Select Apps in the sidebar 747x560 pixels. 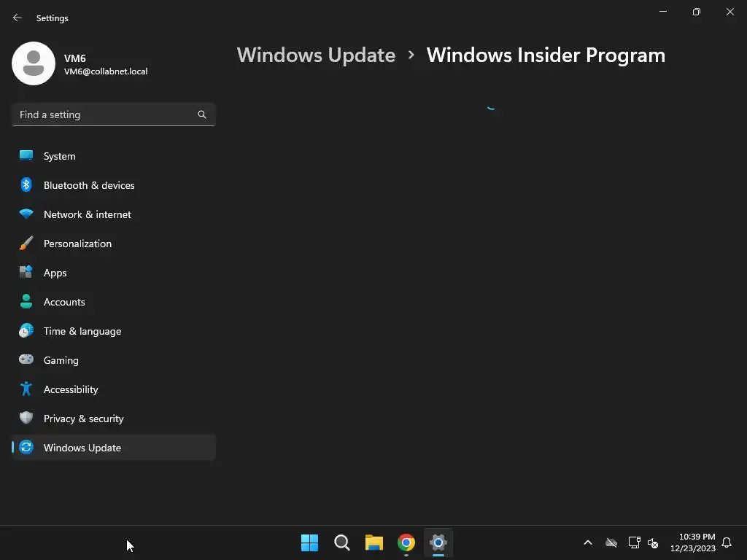(113, 273)
